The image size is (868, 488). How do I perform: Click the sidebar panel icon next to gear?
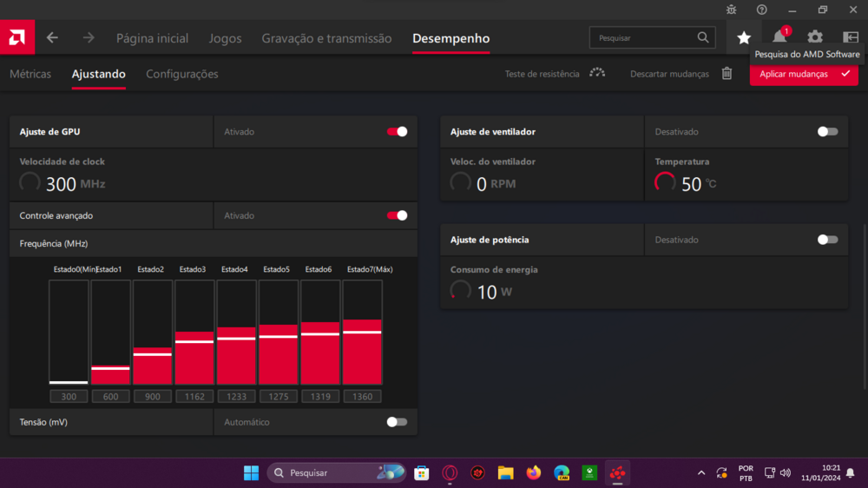pyautogui.click(x=850, y=37)
